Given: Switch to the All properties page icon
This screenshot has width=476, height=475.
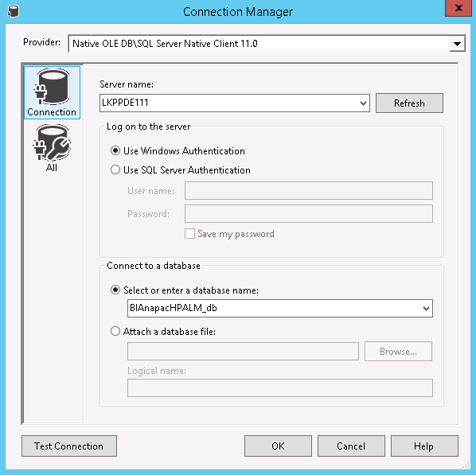Looking at the screenshot, I should (52, 148).
